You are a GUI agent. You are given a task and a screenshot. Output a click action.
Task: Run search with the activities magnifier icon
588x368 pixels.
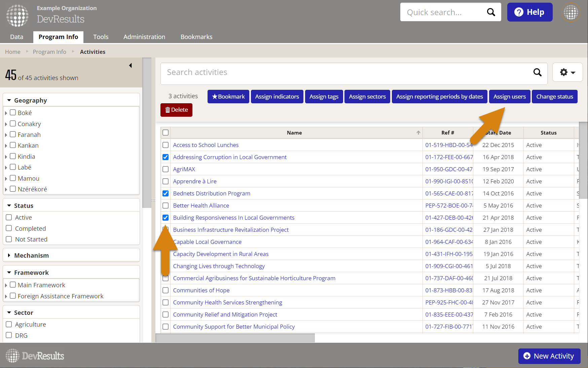[537, 72]
